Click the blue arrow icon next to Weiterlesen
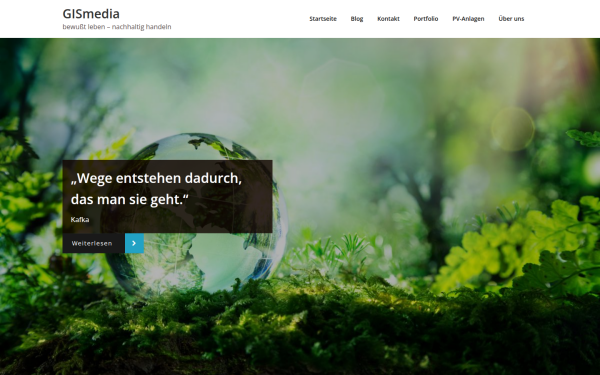Image resolution: width=600 pixels, height=375 pixels. (x=134, y=243)
